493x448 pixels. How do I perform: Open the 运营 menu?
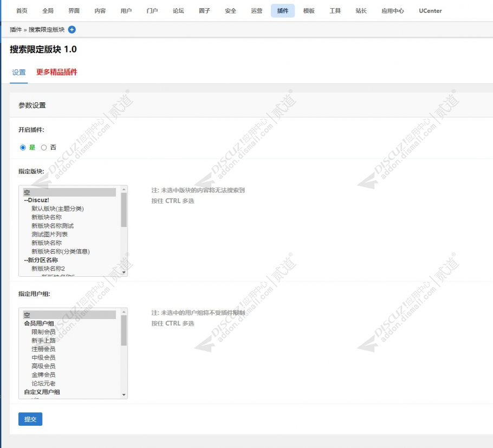click(x=257, y=11)
